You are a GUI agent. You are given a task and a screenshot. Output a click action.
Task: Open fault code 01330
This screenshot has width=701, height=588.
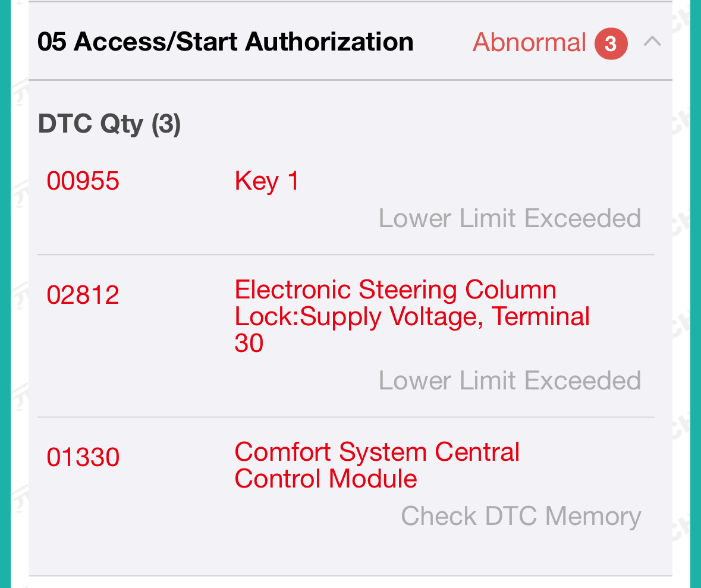pos(83,457)
